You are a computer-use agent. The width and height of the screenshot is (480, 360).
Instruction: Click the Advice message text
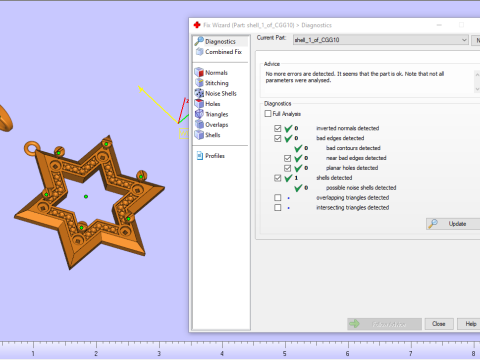355,77
